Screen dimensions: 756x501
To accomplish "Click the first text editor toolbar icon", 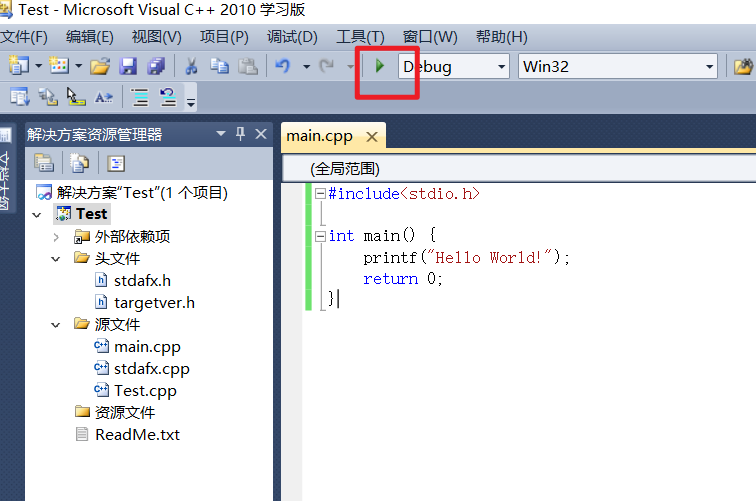I will tap(20, 96).
